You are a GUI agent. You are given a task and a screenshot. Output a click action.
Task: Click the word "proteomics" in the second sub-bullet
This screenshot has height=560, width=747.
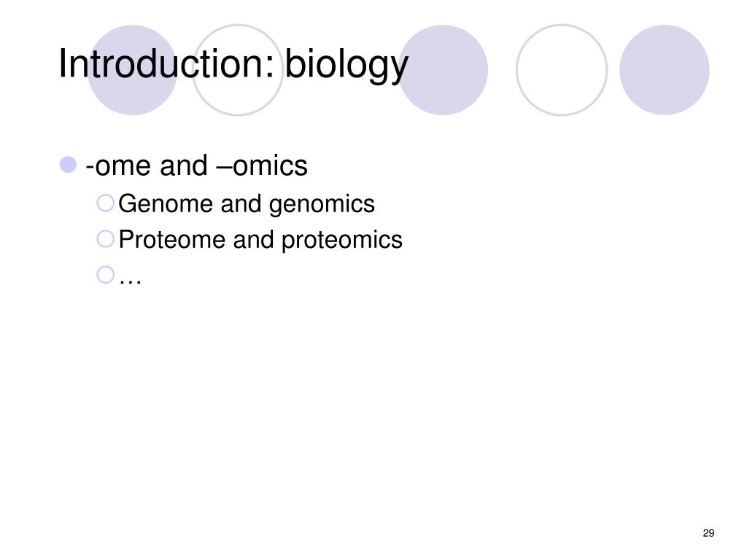(342, 241)
